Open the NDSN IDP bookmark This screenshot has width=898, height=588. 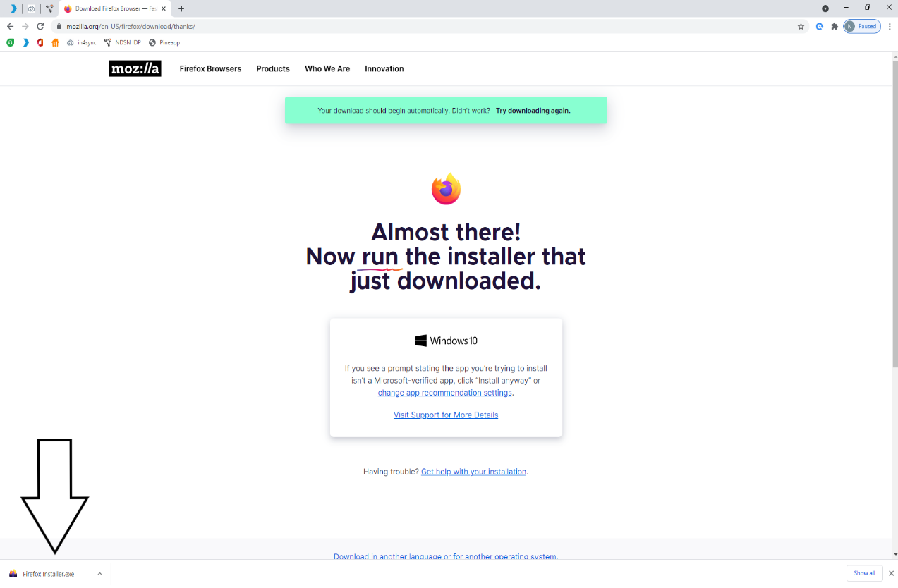coord(122,42)
